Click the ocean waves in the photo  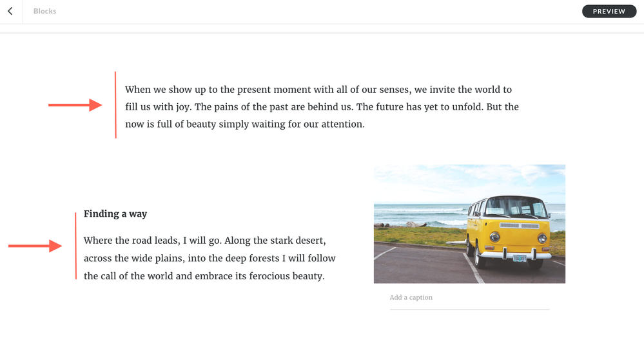[x=413, y=213]
